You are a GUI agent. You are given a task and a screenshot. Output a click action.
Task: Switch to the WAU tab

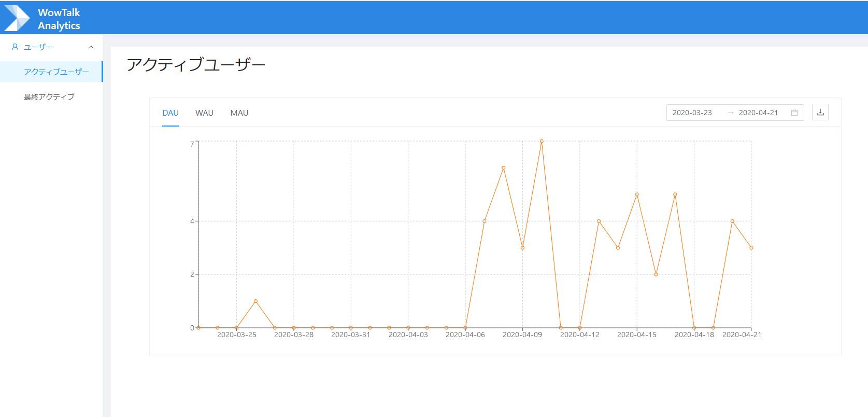[204, 113]
